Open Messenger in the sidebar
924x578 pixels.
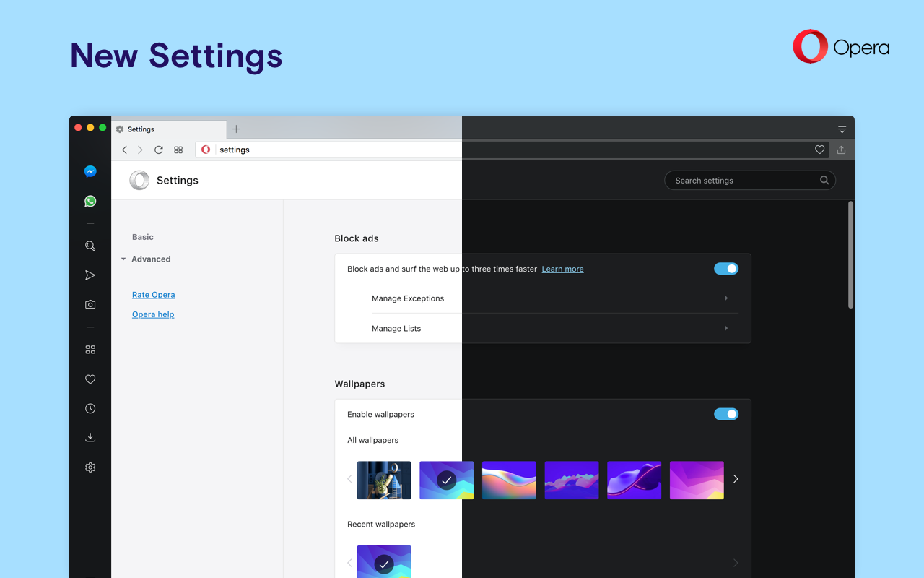point(90,171)
